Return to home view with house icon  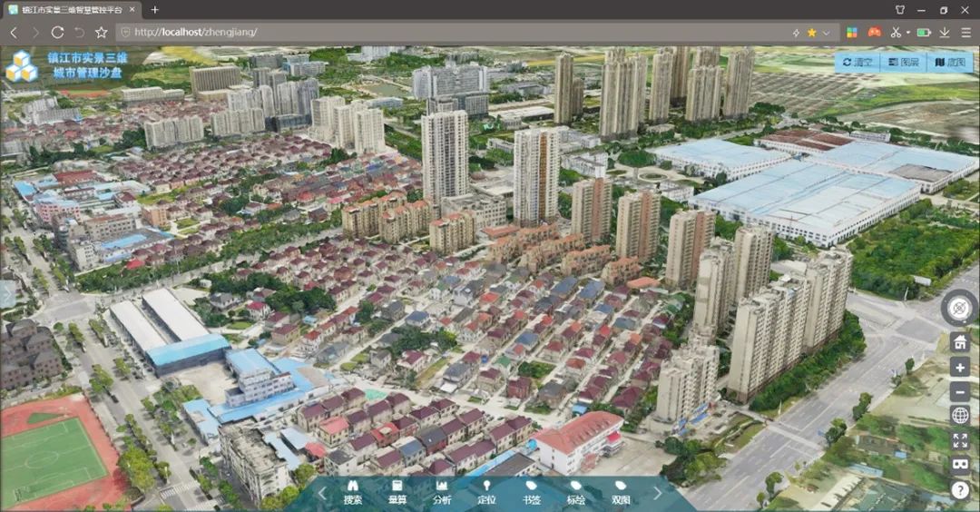tap(960, 343)
